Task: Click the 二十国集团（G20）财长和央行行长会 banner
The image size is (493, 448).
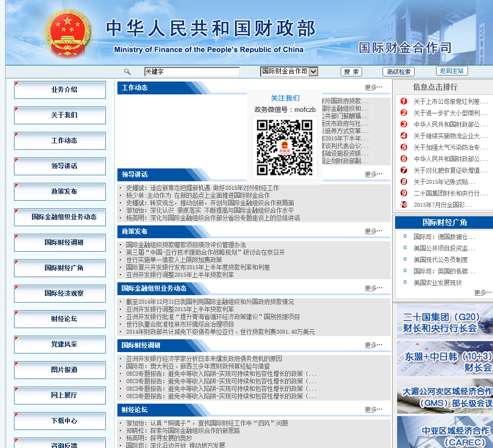Action: click(x=445, y=321)
